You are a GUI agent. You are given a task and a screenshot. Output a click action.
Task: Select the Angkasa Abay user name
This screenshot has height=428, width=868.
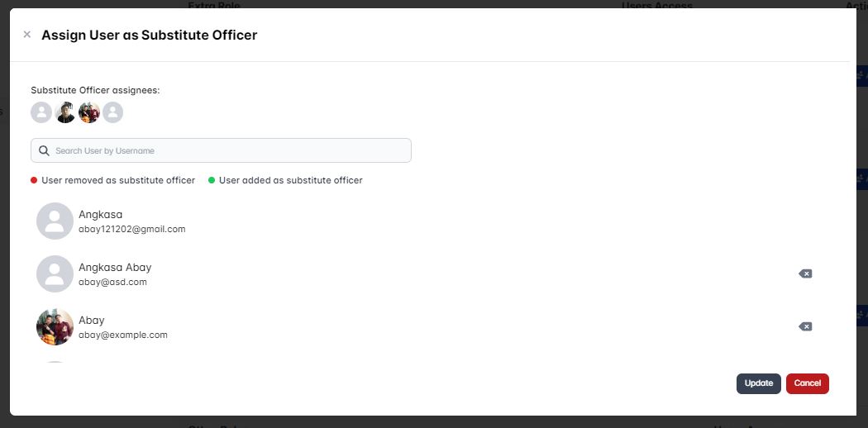[115, 267]
